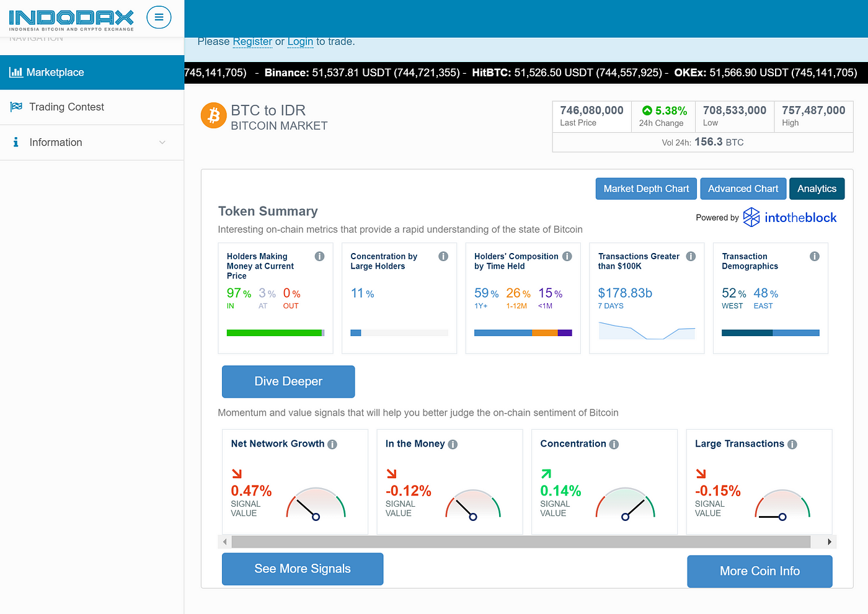Click red down arrow in Large Transactions

click(701, 474)
